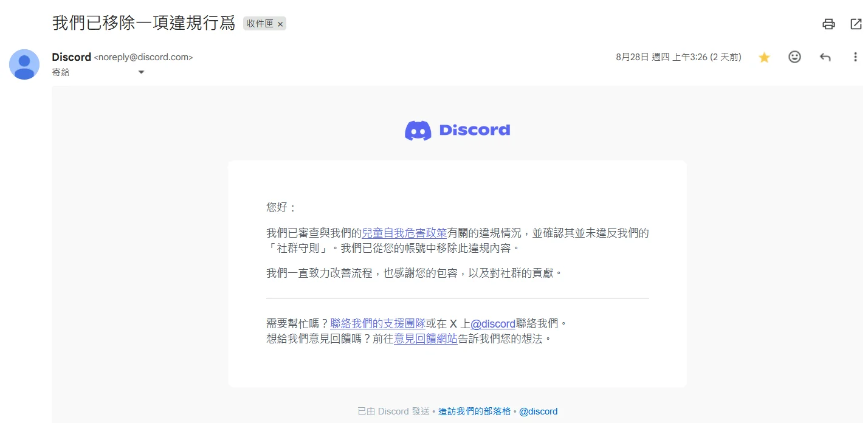Reply to the Discord email

(825, 57)
